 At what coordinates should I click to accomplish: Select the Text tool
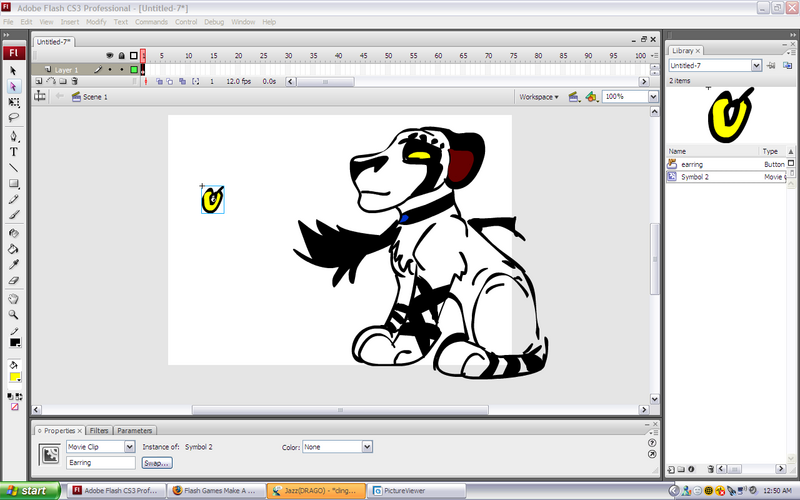pyautogui.click(x=14, y=152)
